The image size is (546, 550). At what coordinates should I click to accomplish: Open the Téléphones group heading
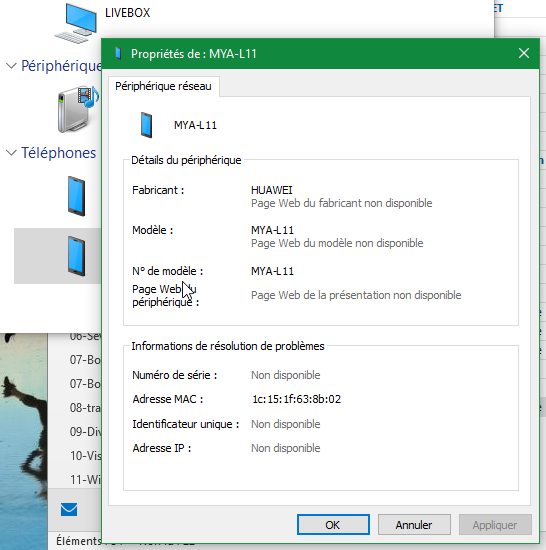click(x=59, y=153)
